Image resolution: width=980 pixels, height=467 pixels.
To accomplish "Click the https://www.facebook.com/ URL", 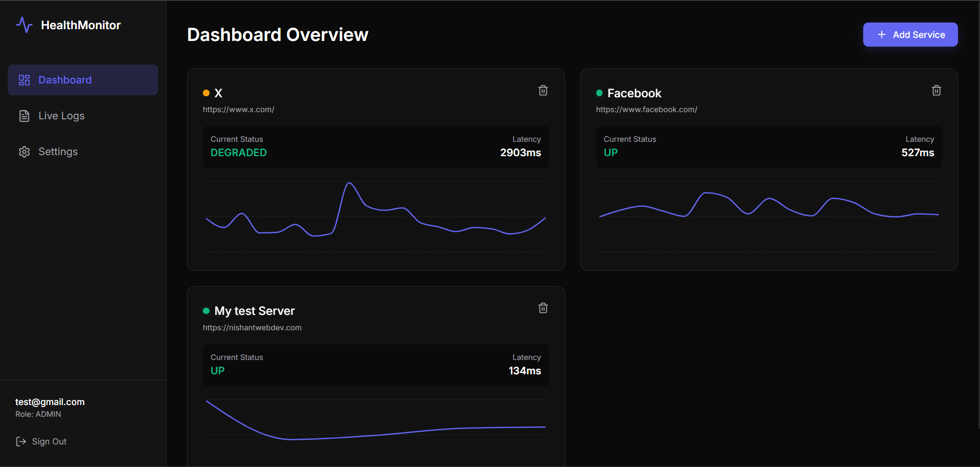I will [647, 110].
